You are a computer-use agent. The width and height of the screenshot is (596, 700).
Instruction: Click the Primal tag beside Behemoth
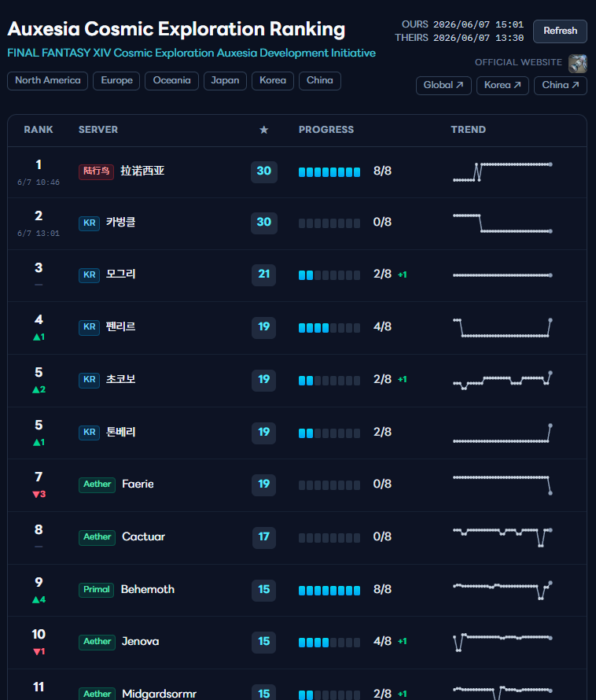(x=96, y=590)
